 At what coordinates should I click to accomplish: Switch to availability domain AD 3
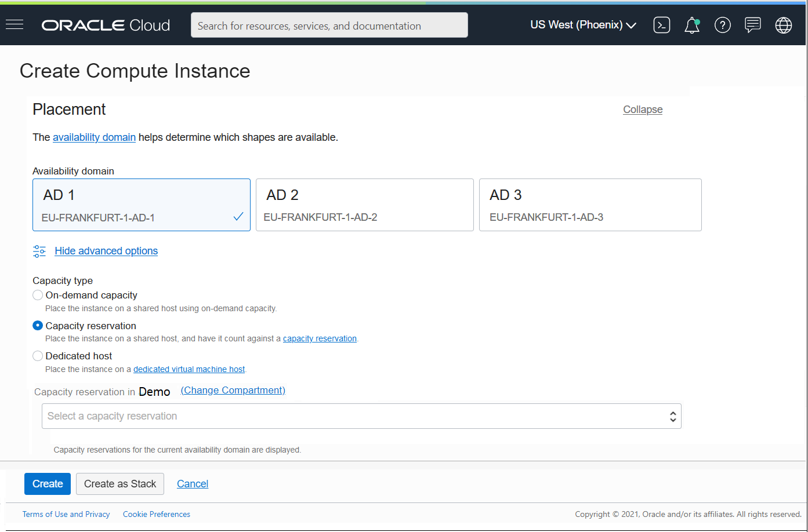[590, 205]
